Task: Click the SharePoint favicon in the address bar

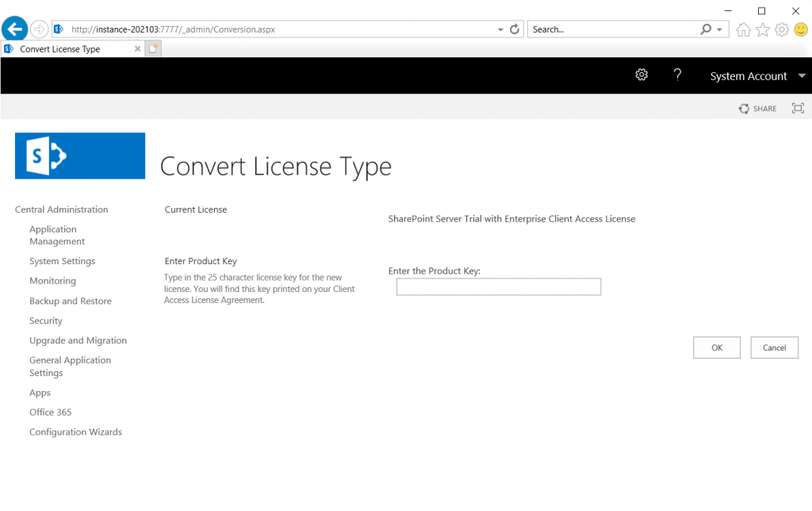Action: tap(58, 28)
